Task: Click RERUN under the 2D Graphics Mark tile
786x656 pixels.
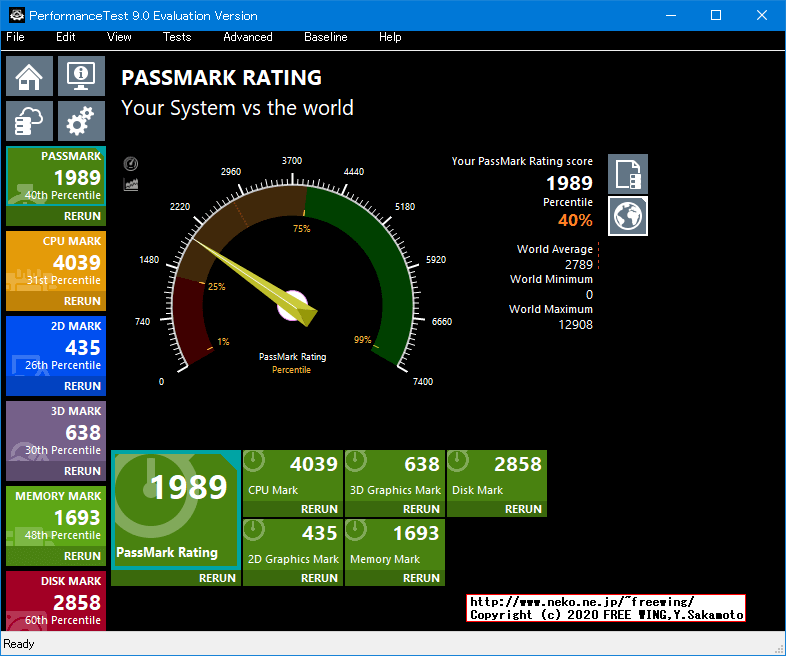Action: (319, 578)
